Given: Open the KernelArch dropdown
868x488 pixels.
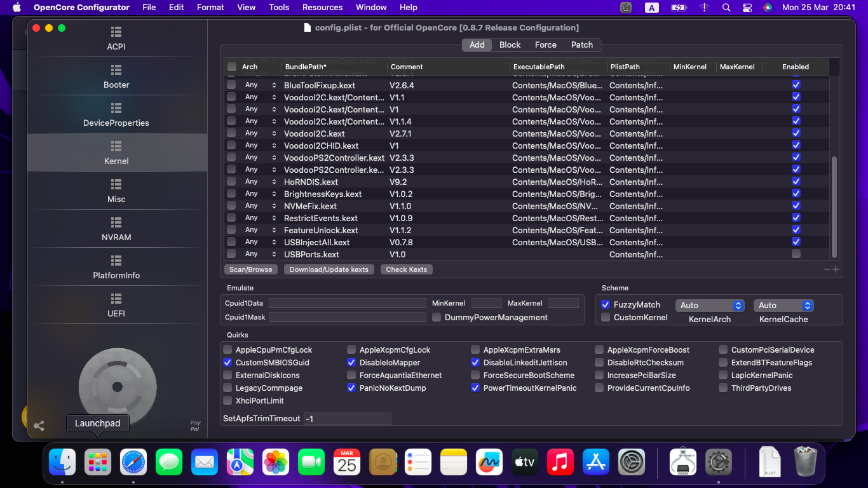Looking at the screenshot, I should click(709, 306).
